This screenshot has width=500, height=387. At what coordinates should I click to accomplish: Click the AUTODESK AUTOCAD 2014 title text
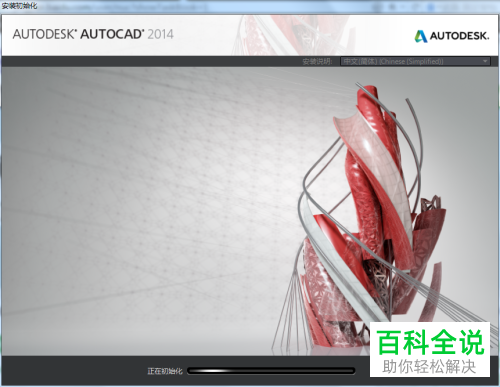93,34
